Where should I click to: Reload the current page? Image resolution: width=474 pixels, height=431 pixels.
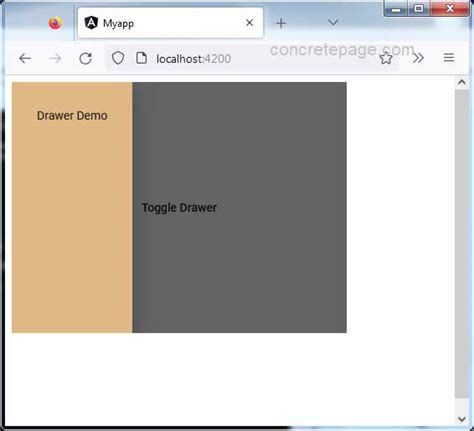pos(86,58)
